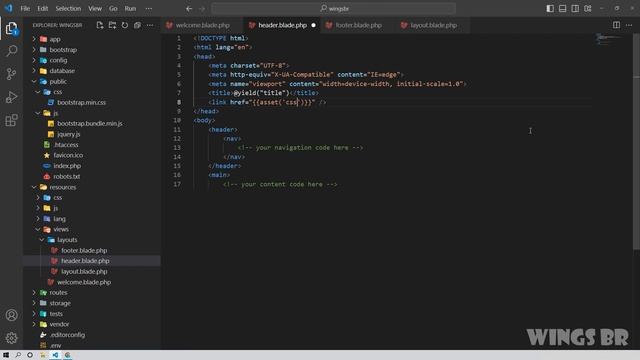Open the Extensions view

[11, 120]
